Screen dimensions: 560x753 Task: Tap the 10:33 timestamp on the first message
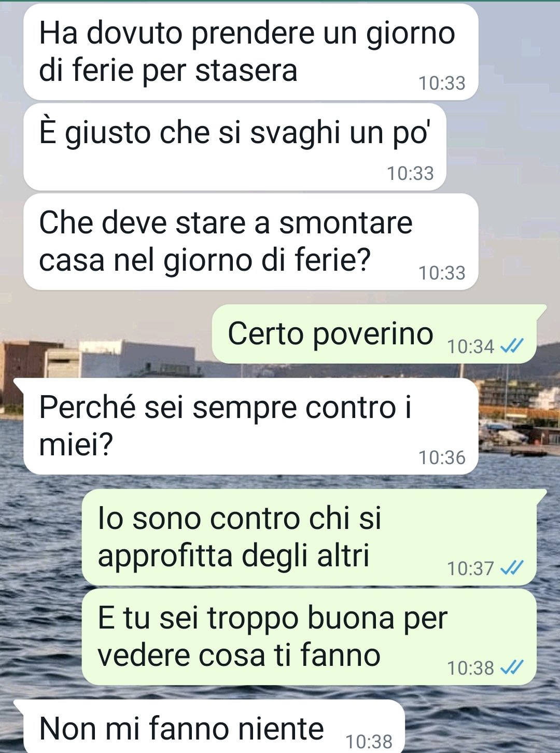click(442, 83)
